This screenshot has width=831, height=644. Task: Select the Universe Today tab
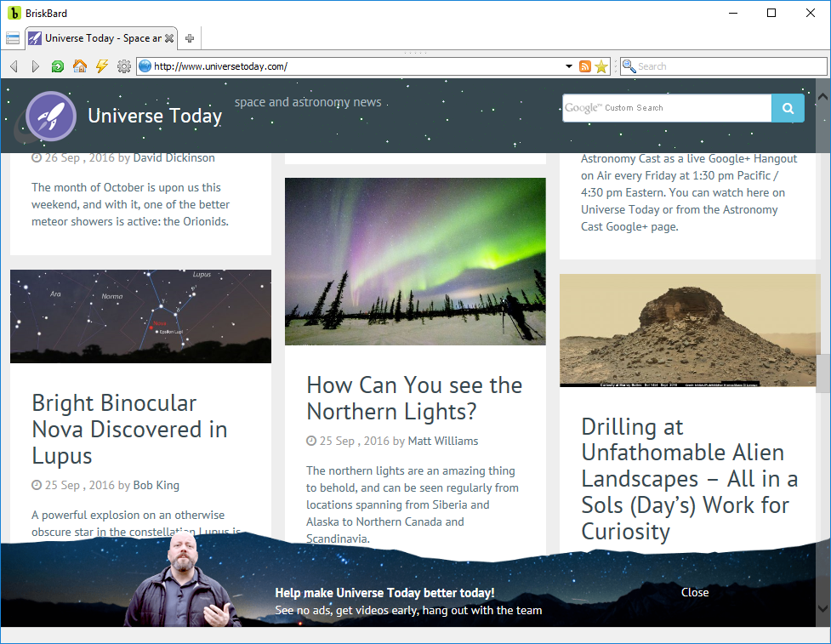coord(100,38)
